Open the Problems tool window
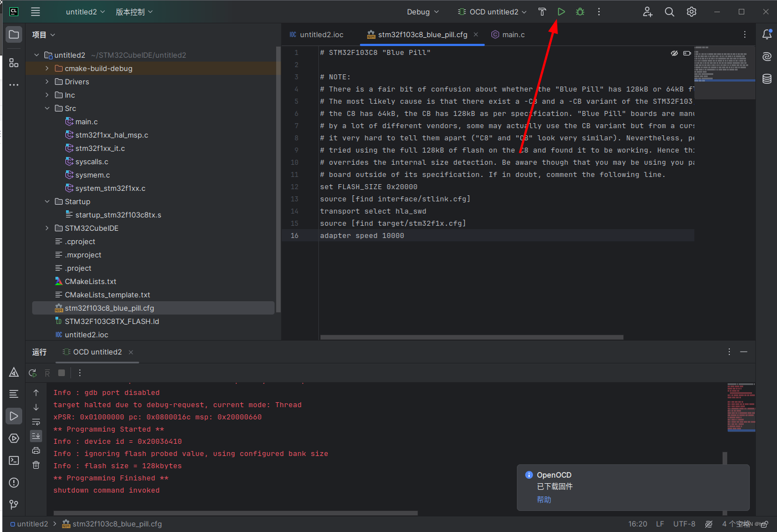Viewport: 777px width, 532px height. coord(13,482)
